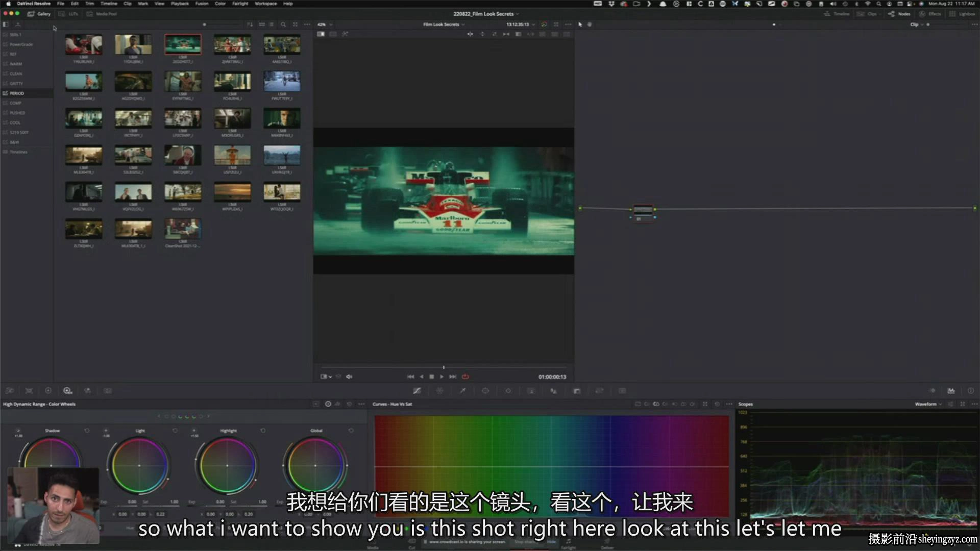Open the Lightbox view
Image resolution: width=980 pixels, height=551 pixels.
pos(962,14)
